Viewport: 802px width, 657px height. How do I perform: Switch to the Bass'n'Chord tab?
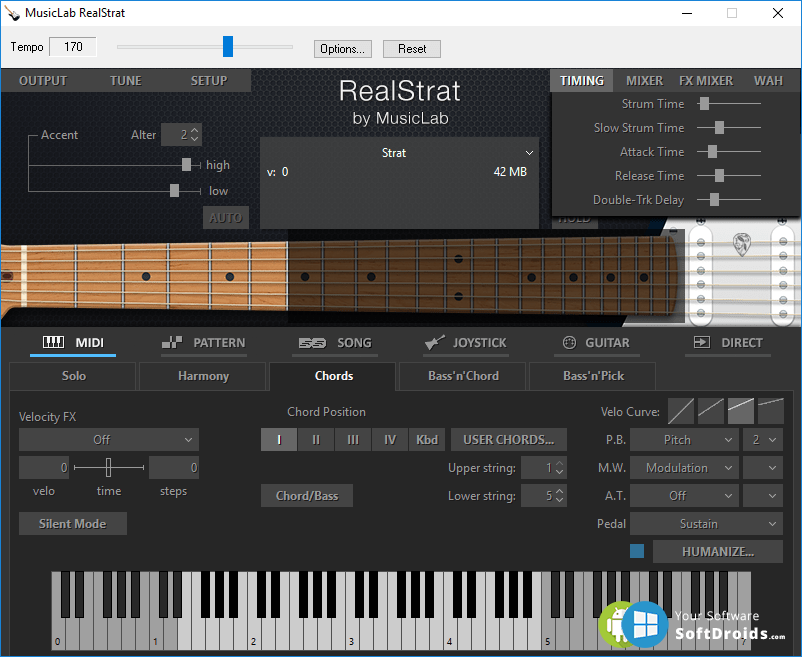point(463,376)
